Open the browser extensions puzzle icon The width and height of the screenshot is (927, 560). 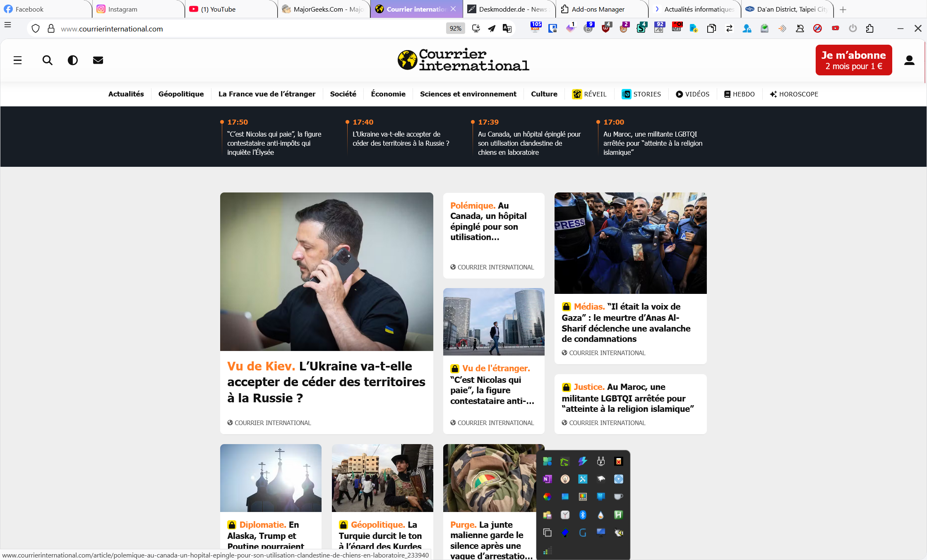tap(870, 29)
